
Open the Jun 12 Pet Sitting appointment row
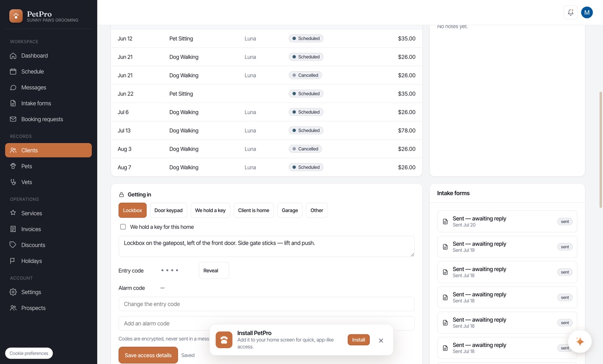click(266, 38)
